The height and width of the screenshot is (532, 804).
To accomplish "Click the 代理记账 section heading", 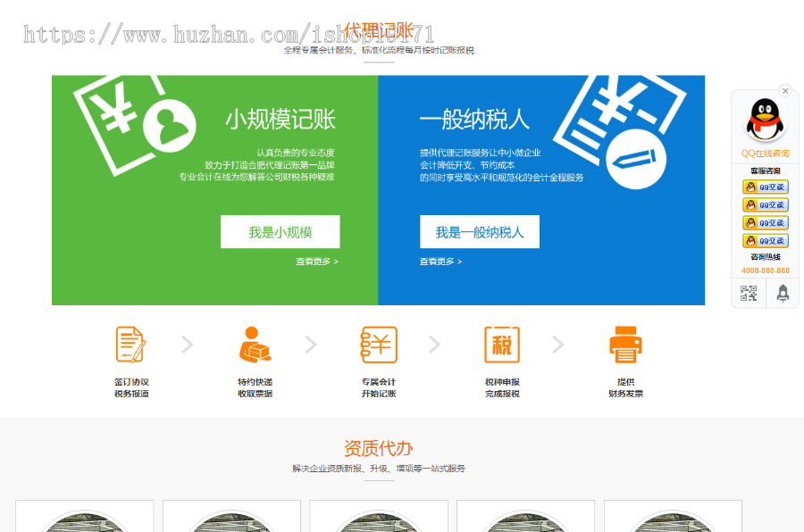I will click(x=379, y=30).
